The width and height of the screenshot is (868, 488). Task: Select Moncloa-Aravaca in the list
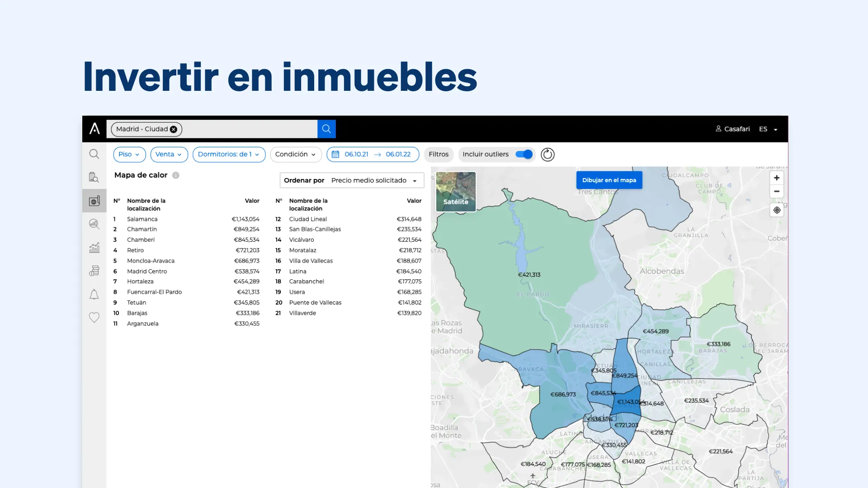(x=186, y=261)
